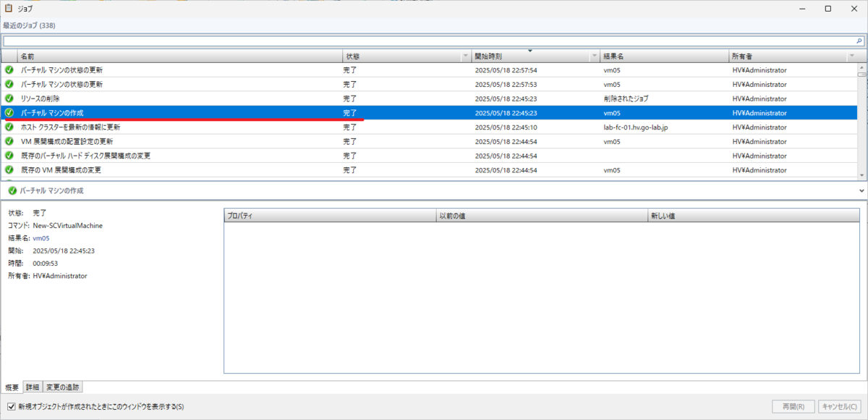868x420 pixels.
Task: Click New-SCVirtualMachine command text
Action: click(68, 225)
